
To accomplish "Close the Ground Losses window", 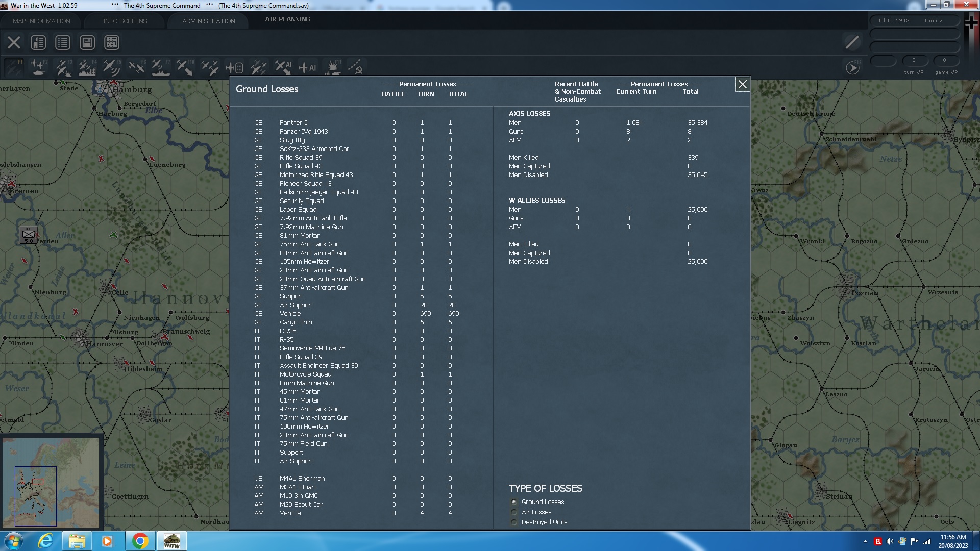I will point(742,85).
